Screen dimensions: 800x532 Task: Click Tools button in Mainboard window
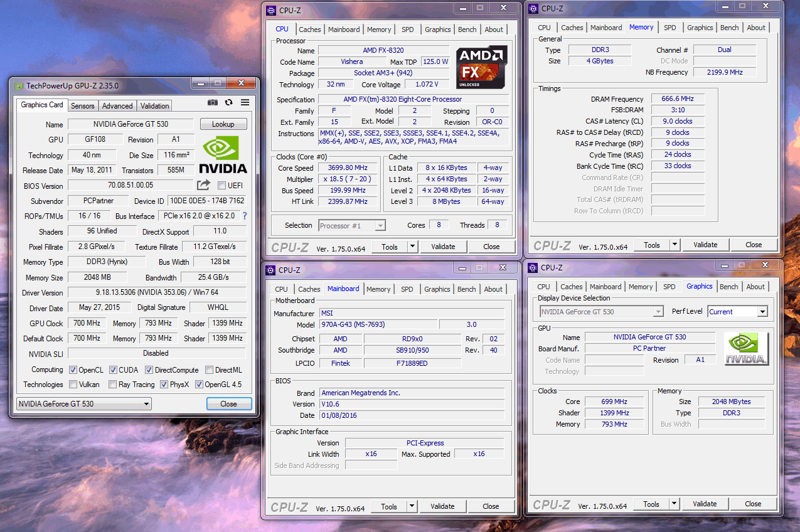[389, 506]
